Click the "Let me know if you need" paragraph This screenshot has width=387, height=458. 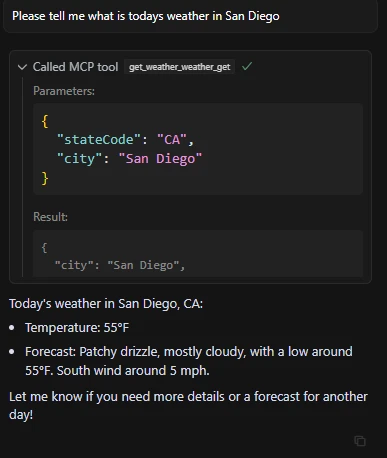[188, 406]
